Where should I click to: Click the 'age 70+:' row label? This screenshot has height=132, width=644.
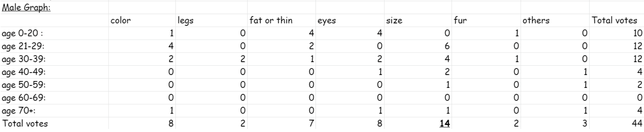click(x=20, y=110)
